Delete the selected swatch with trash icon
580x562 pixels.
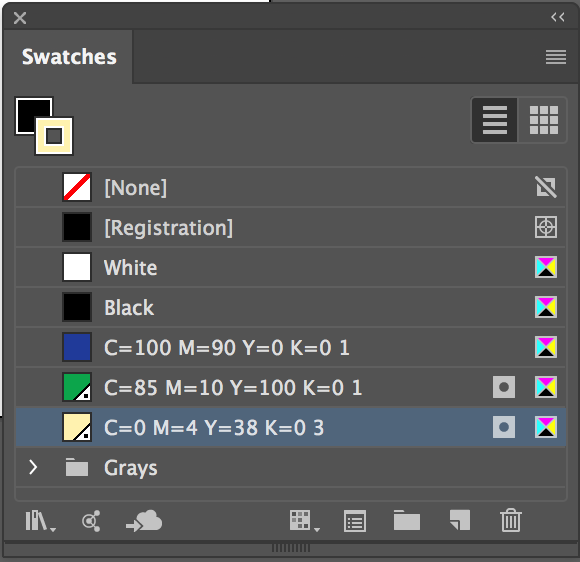pyautogui.click(x=511, y=520)
